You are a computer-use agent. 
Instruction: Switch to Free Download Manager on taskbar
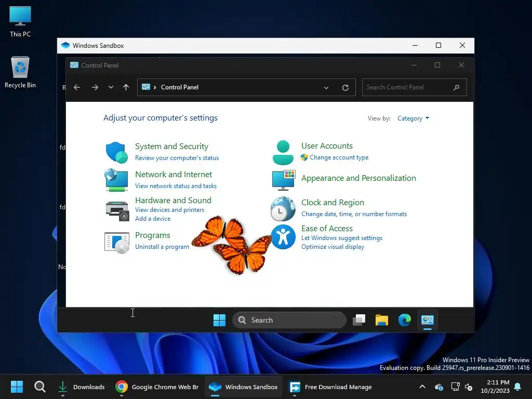330,387
